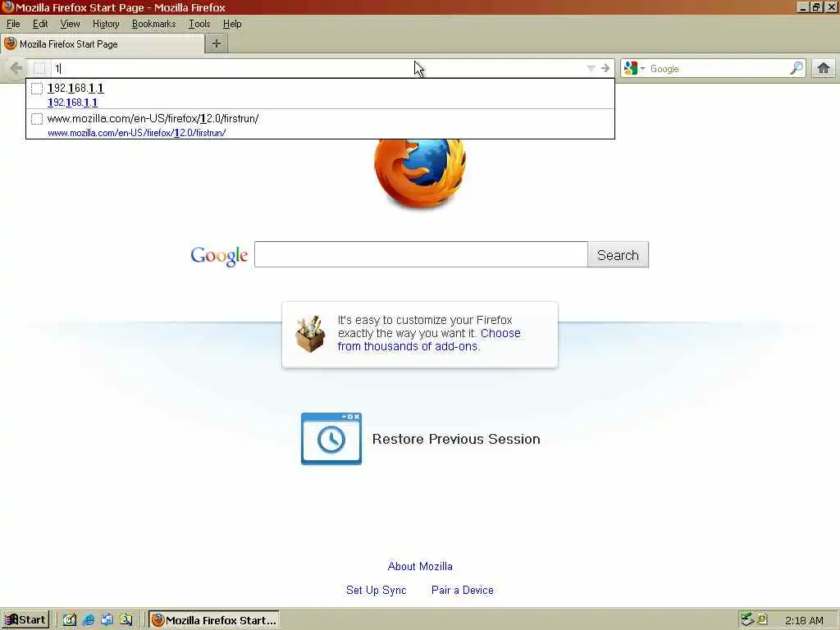Viewport: 840px width, 630px height.
Task: Launch Internet Explorer from quick launch
Action: [89, 620]
